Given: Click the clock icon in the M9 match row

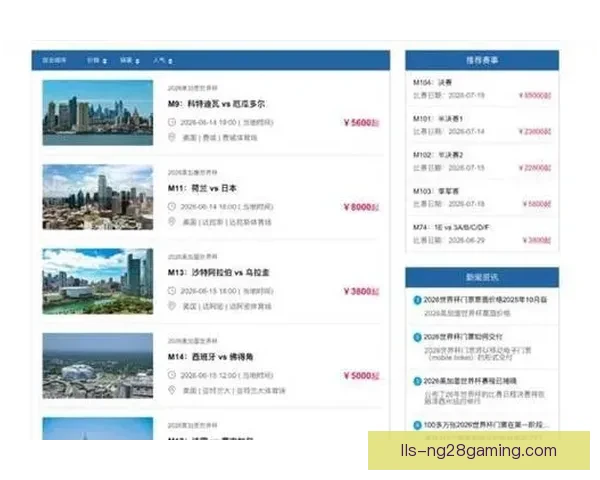Looking at the screenshot, I should [172, 122].
